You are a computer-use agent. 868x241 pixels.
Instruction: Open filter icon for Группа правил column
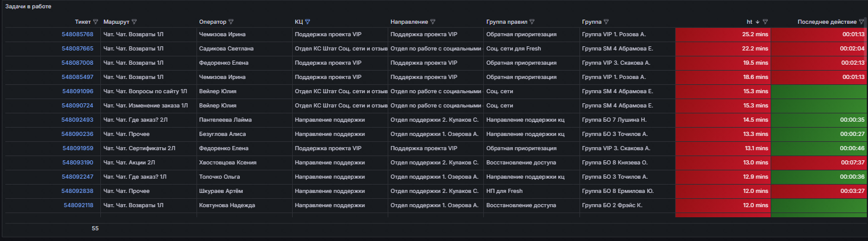pyautogui.click(x=532, y=21)
